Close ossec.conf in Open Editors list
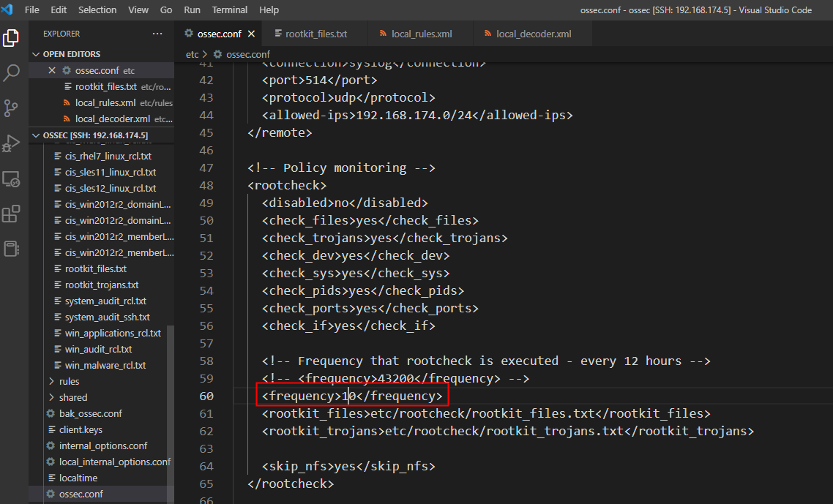Viewport: 833px width, 504px height. (51, 70)
